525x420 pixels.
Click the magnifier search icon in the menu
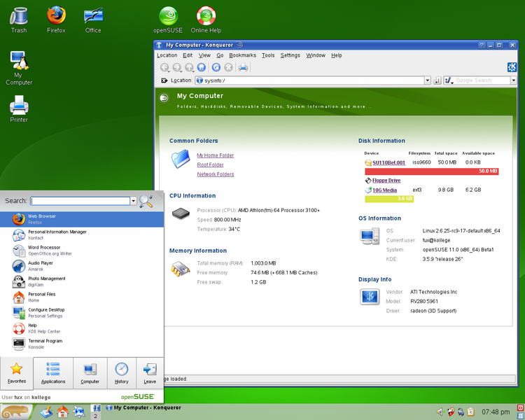coord(146,201)
